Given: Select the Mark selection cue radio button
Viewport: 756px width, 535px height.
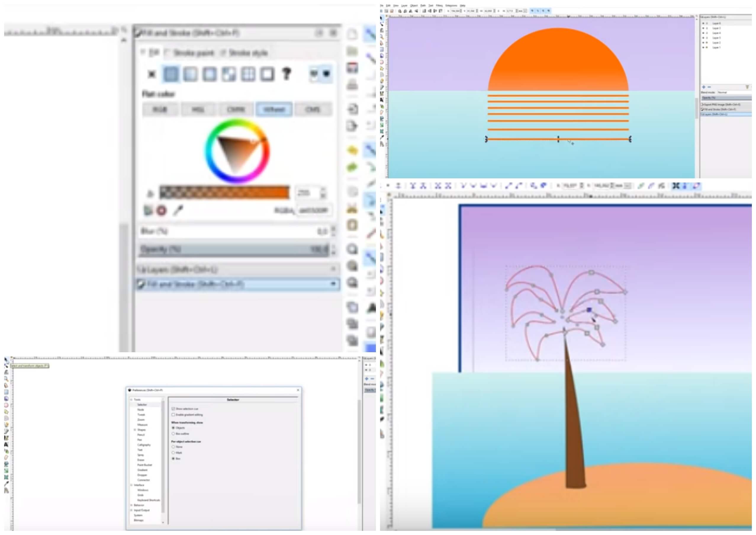Looking at the screenshot, I should coord(173,453).
